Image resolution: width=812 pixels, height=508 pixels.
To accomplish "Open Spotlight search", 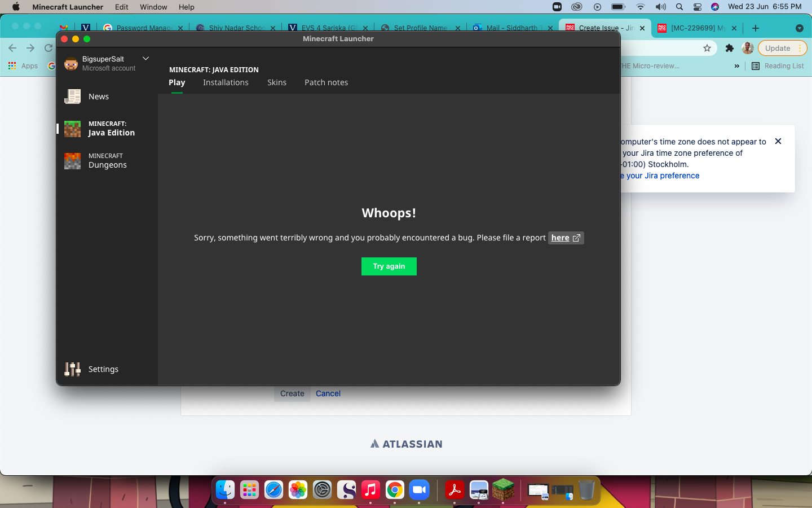I will [679, 7].
